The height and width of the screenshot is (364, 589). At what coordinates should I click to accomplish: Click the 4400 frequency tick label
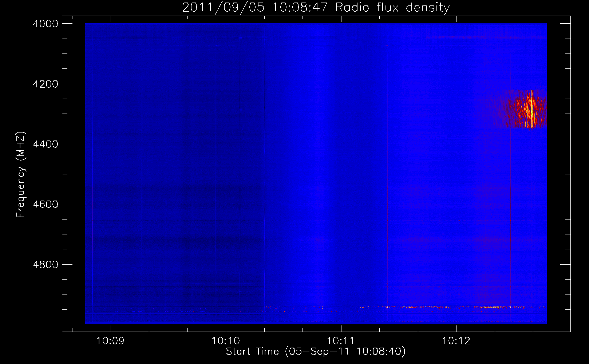pos(46,144)
